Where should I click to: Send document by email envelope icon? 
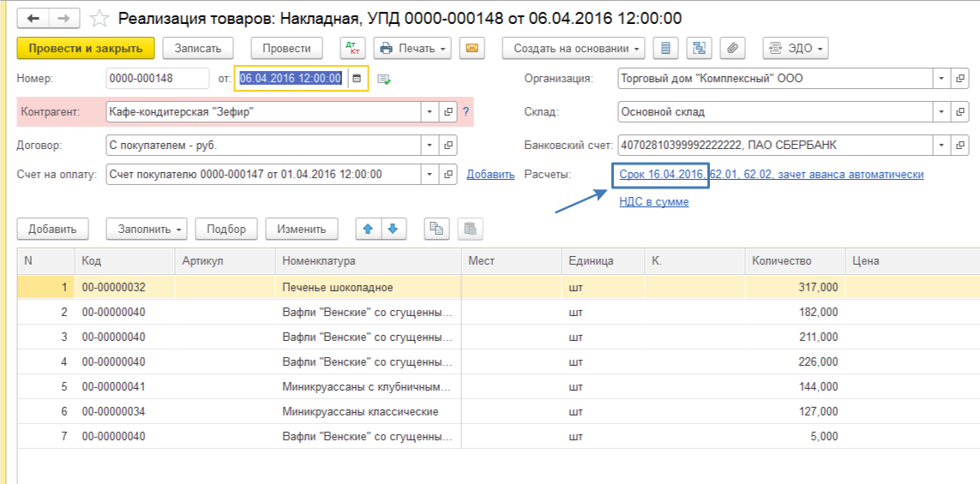pyautogui.click(x=472, y=48)
